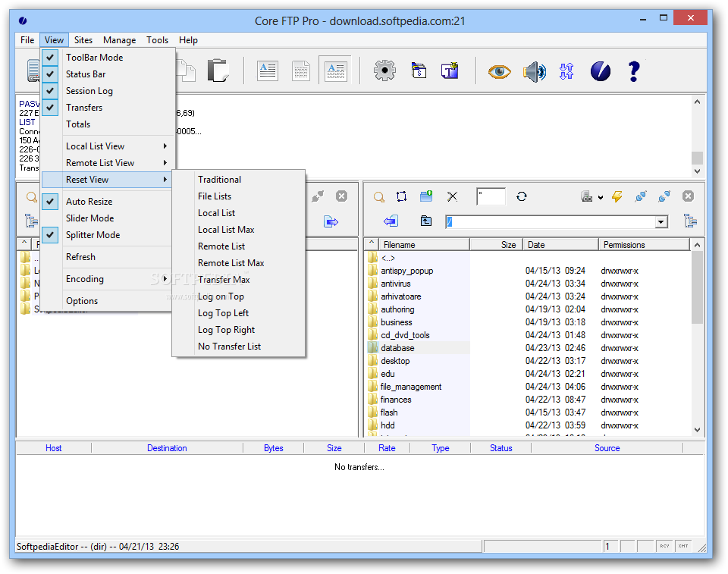This screenshot has width=728, height=574.
Task: Sort remote list by Permissions header
Action: (x=645, y=245)
